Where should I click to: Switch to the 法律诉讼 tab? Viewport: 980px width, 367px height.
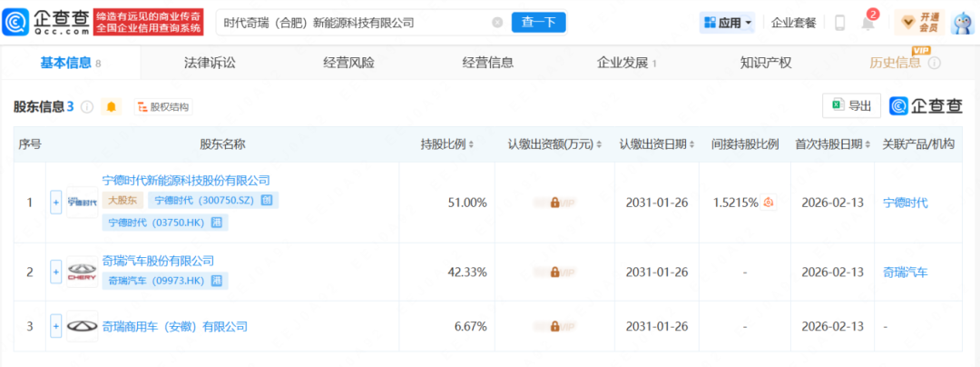[x=210, y=63]
